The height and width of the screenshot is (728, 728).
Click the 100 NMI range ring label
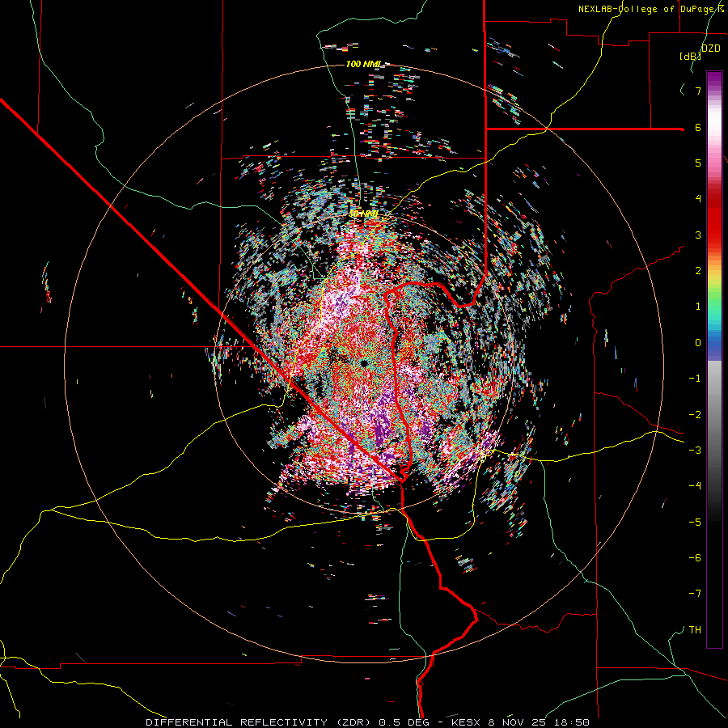[363, 64]
